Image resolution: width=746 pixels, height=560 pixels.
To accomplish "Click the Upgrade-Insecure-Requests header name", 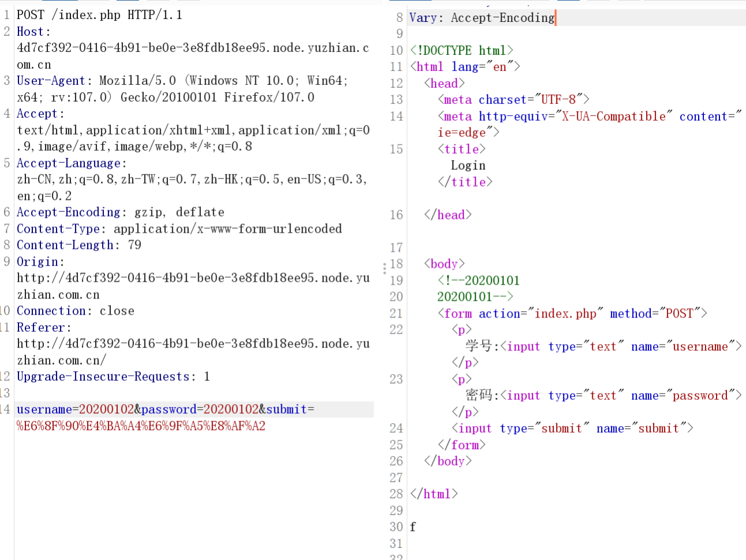I will (103, 377).
